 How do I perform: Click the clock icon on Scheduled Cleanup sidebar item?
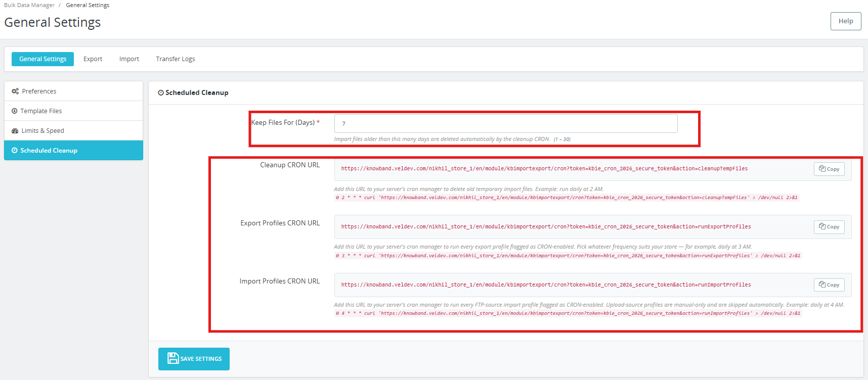(15, 151)
